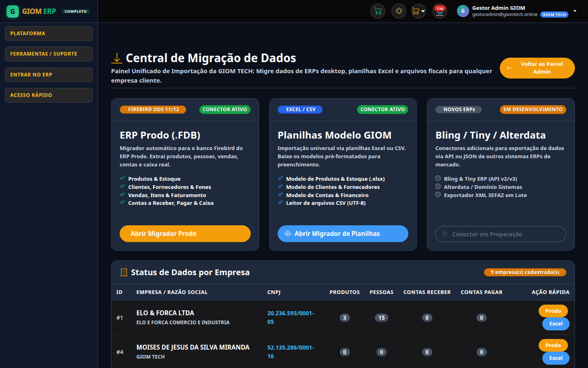Click products count 3 for ELO & FORCA
The image size is (588, 368).
click(345, 318)
